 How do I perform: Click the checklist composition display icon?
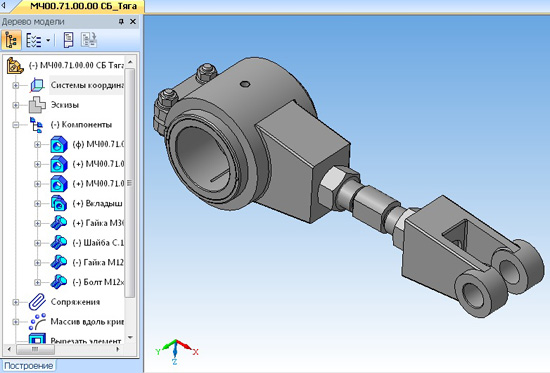[34, 40]
